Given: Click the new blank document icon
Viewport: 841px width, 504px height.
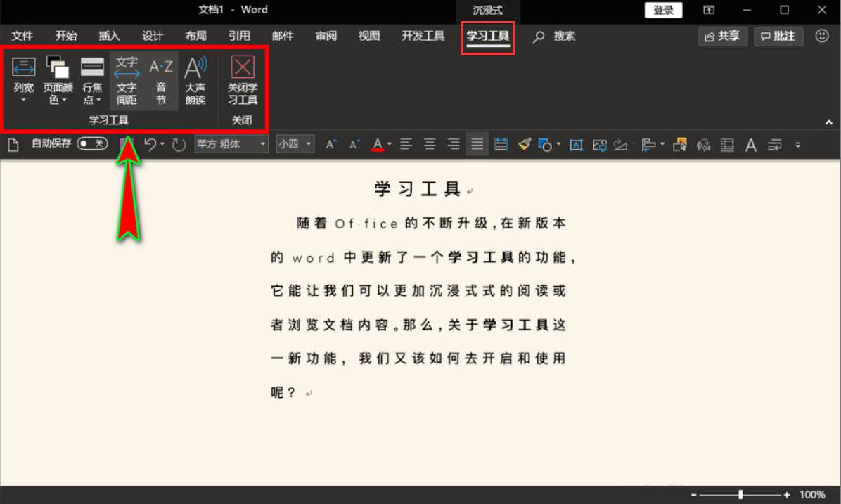Looking at the screenshot, I should tap(13, 144).
